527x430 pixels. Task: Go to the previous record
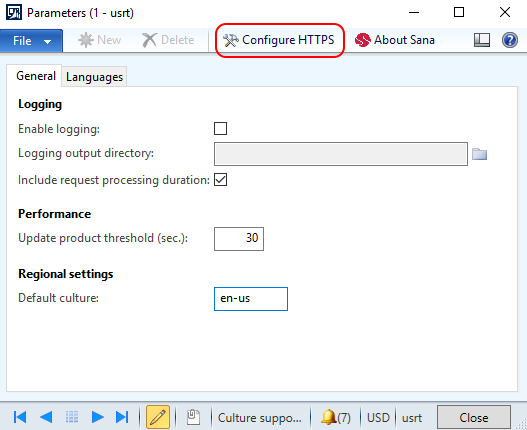click(46, 417)
